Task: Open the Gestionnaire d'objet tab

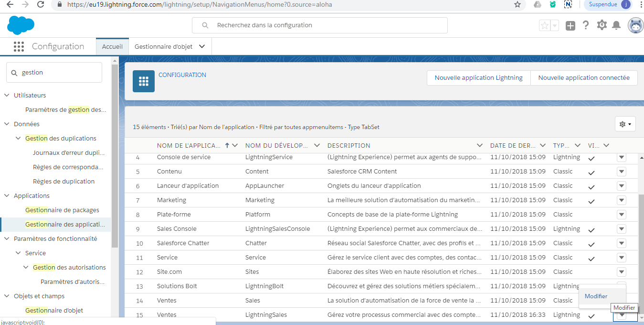Action: 163,47
